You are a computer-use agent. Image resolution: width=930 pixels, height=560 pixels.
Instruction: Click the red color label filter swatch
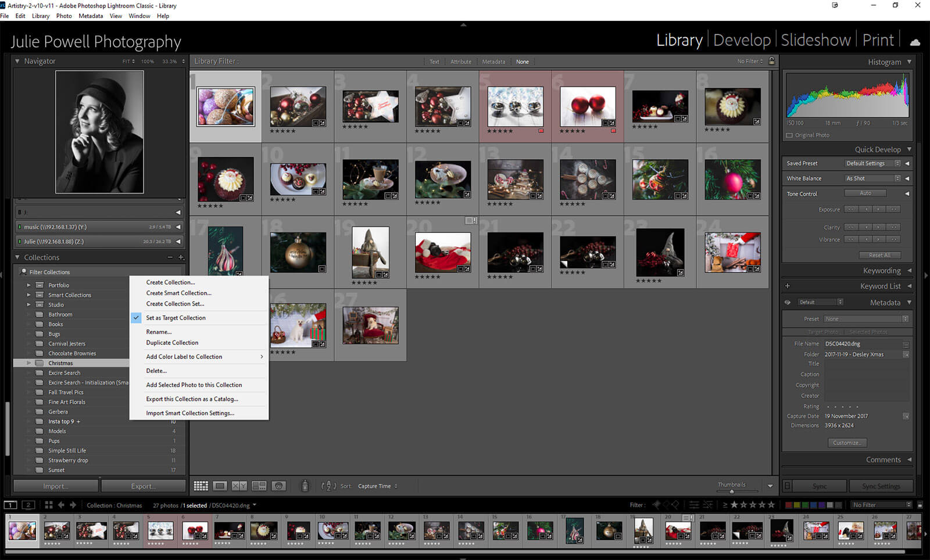pos(789,505)
